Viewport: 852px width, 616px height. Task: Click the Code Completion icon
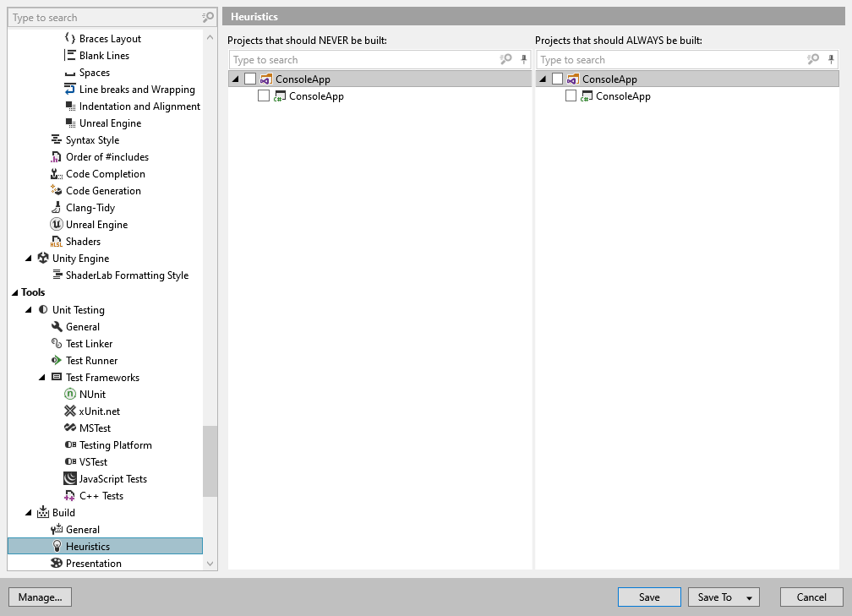tap(57, 174)
